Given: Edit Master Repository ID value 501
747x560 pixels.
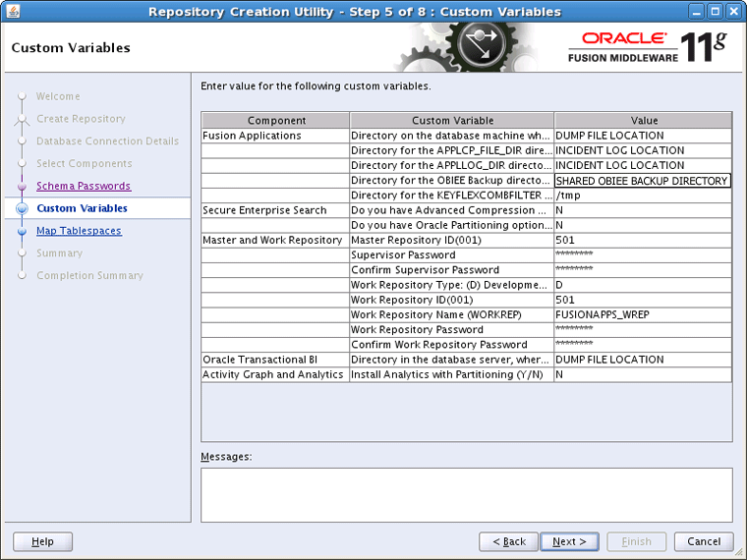Looking at the screenshot, I should click(643, 240).
